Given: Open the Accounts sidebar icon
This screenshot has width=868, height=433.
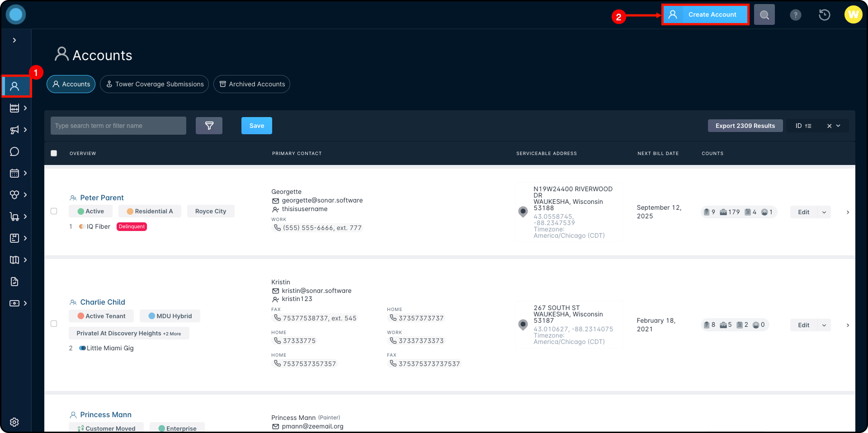Looking at the screenshot, I should 14,86.
